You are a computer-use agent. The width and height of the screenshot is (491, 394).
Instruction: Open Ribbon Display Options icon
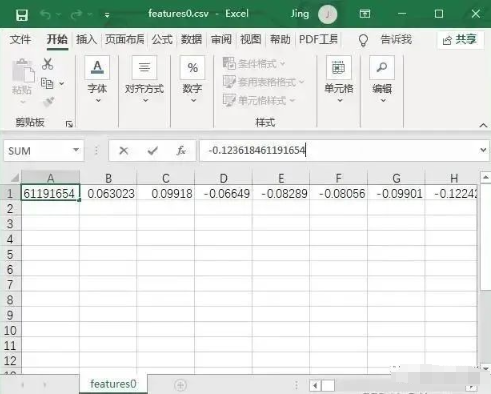(365, 14)
